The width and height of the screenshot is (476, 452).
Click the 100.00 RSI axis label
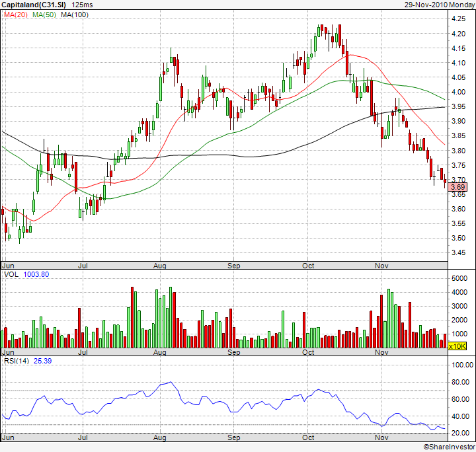pyautogui.click(x=462, y=365)
